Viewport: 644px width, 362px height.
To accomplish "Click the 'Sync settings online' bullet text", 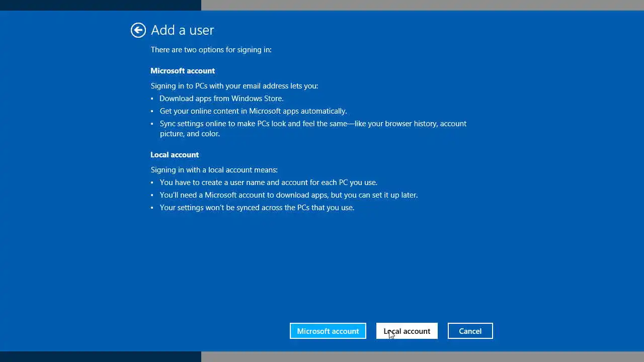I will click(x=313, y=129).
